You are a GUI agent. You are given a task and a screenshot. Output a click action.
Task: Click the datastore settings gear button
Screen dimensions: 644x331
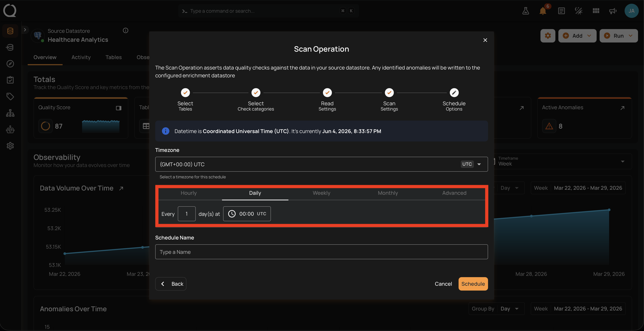coord(548,36)
